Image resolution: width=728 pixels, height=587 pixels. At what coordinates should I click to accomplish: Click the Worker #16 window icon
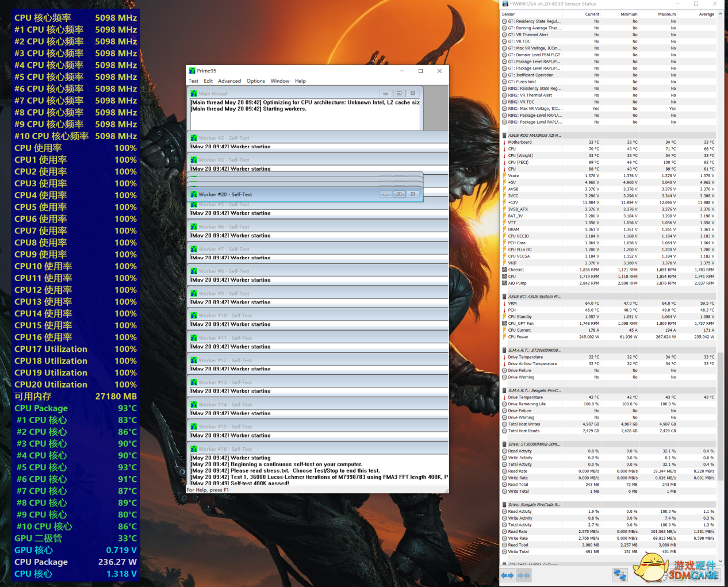point(194,449)
